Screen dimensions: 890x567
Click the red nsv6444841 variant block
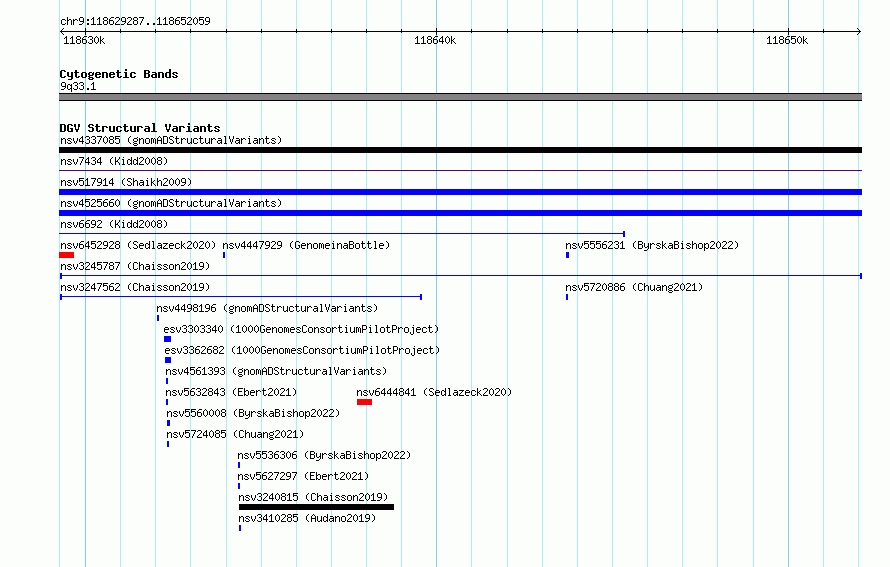[364, 402]
